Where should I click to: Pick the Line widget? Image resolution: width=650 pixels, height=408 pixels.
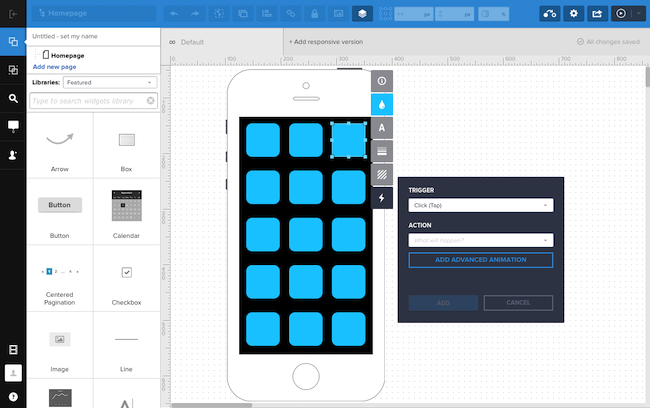pyautogui.click(x=126, y=345)
